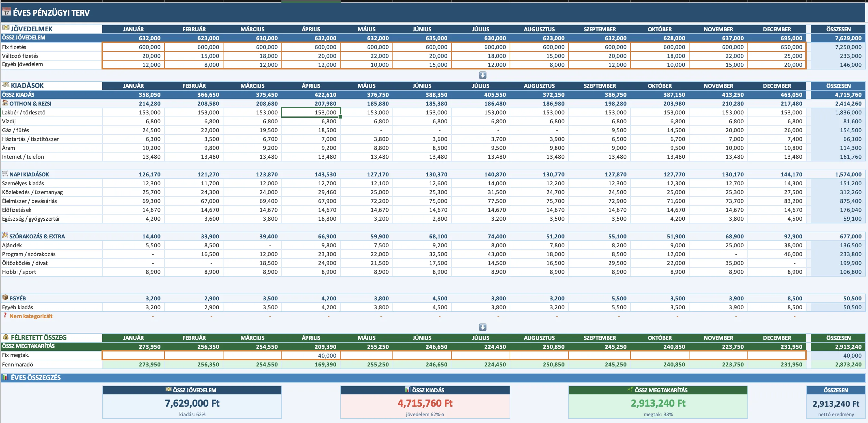Click the DECEMBER header in the JÖVEDELMEK table

click(x=777, y=29)
